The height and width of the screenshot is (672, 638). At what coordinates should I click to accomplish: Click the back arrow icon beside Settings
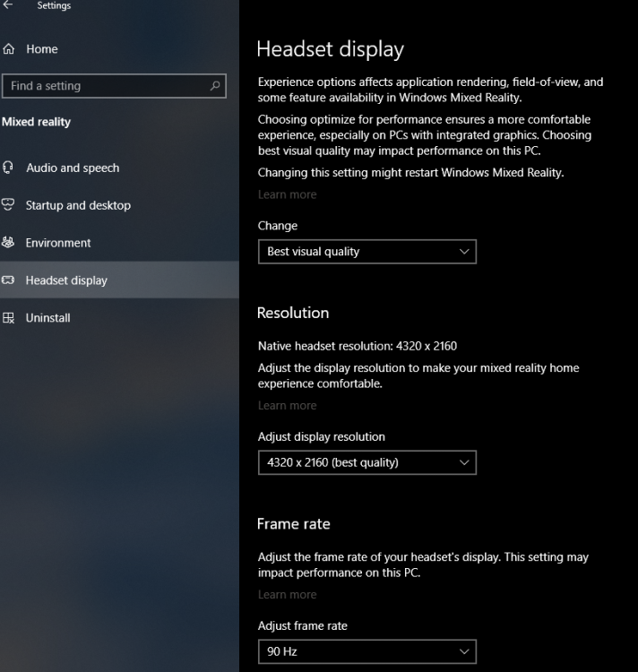click(x=8, y=5)
